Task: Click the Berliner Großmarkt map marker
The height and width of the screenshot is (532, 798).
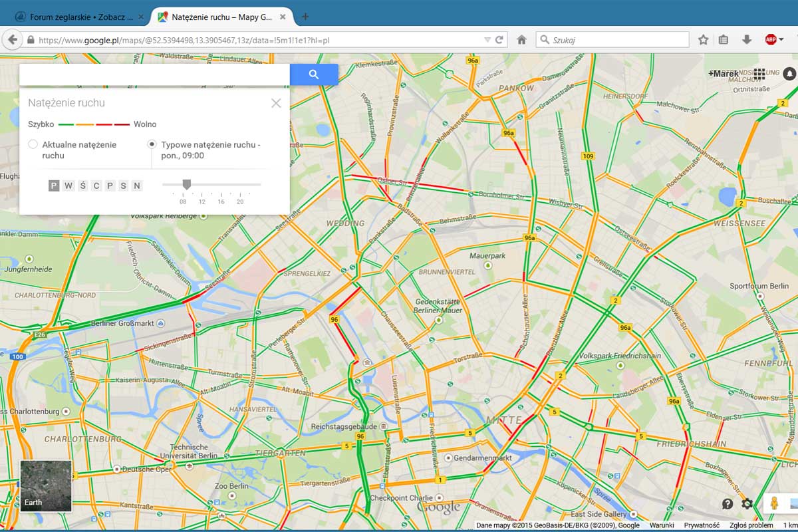Action: point(161,323)
